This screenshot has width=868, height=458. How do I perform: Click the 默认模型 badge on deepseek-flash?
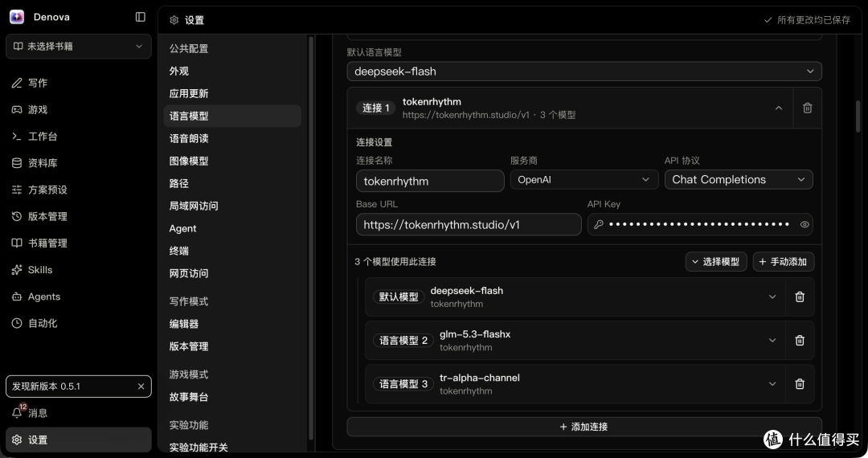coord(399,297)
